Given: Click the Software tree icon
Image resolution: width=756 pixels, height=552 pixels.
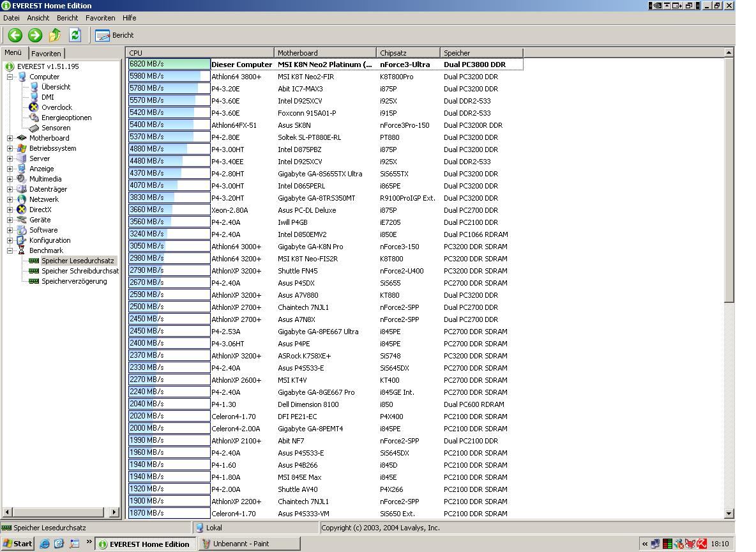Looking at the screenshot, I should [22, 230].
